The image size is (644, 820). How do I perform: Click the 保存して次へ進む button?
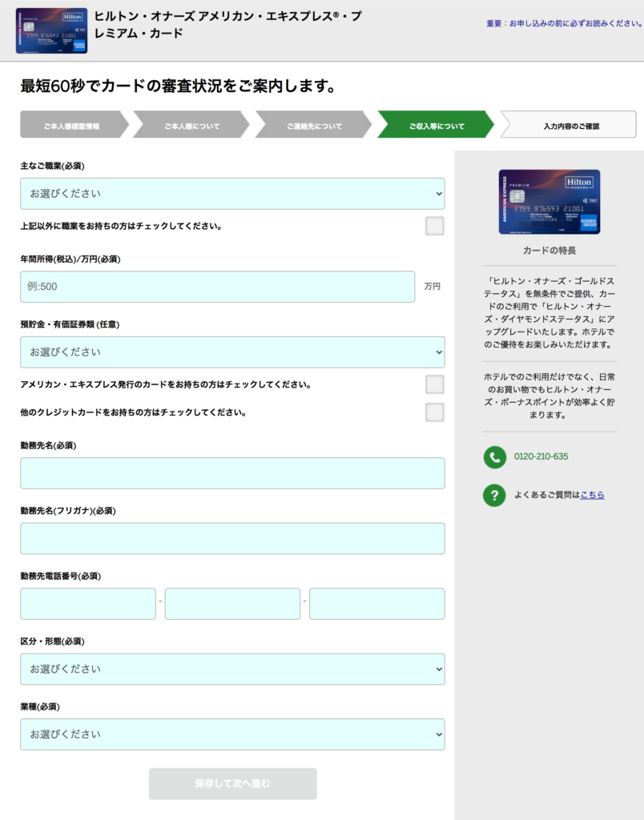point(233,784)
